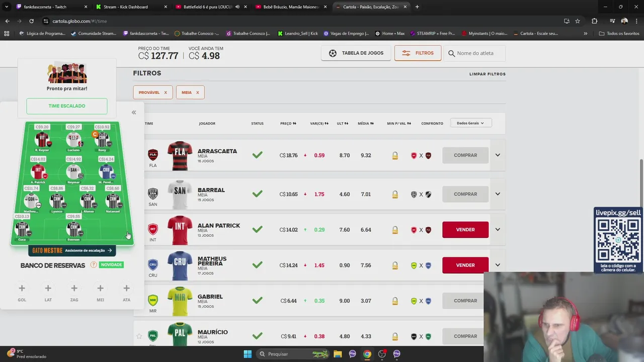Add ZAG reserve player slot
This screenshot has height=362, width=644.
(74, 289)
